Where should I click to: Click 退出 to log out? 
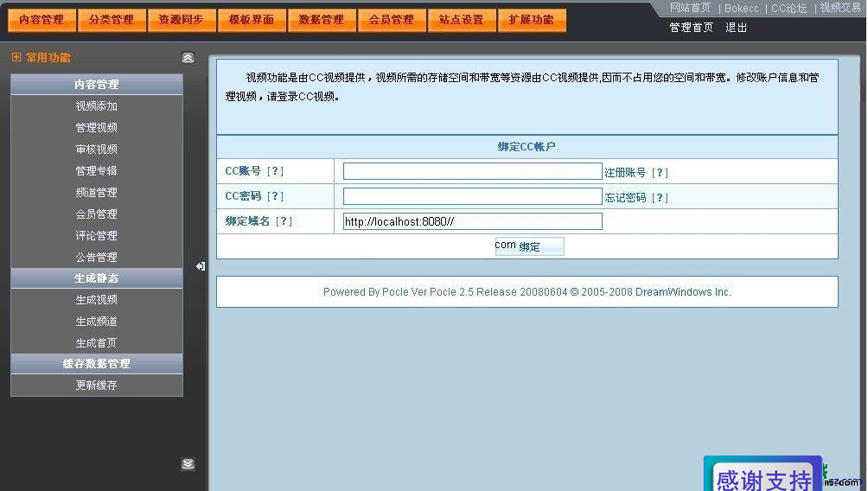[x=737, y=27]
